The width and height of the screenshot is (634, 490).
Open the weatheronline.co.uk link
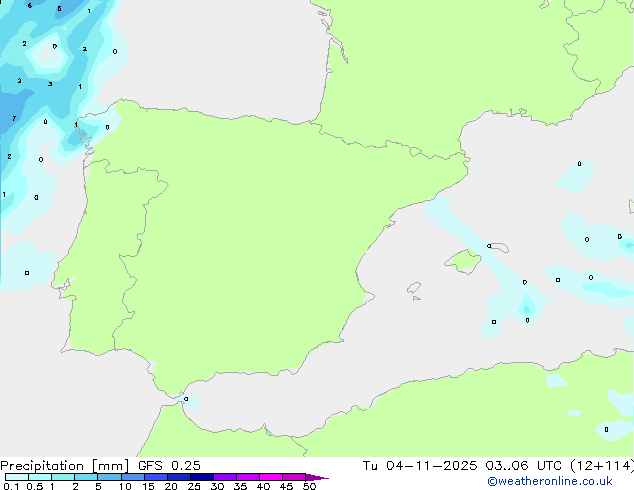click(550, 481)
